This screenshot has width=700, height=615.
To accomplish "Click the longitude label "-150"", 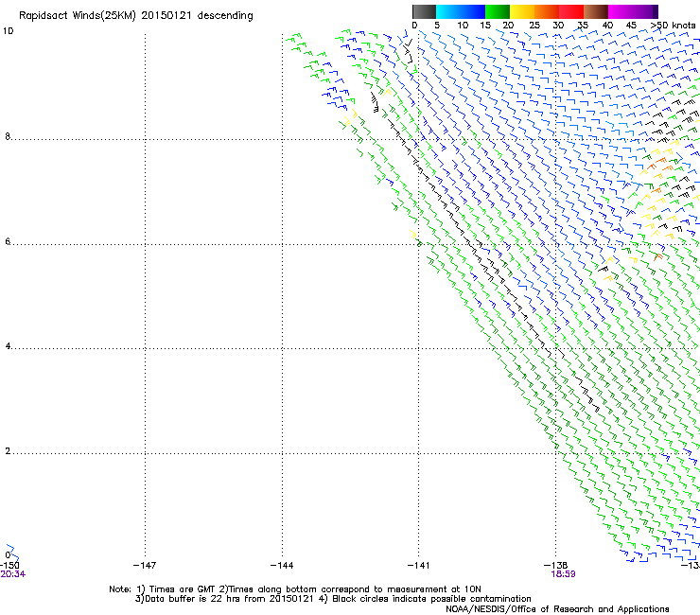I will tap(9, 566).
